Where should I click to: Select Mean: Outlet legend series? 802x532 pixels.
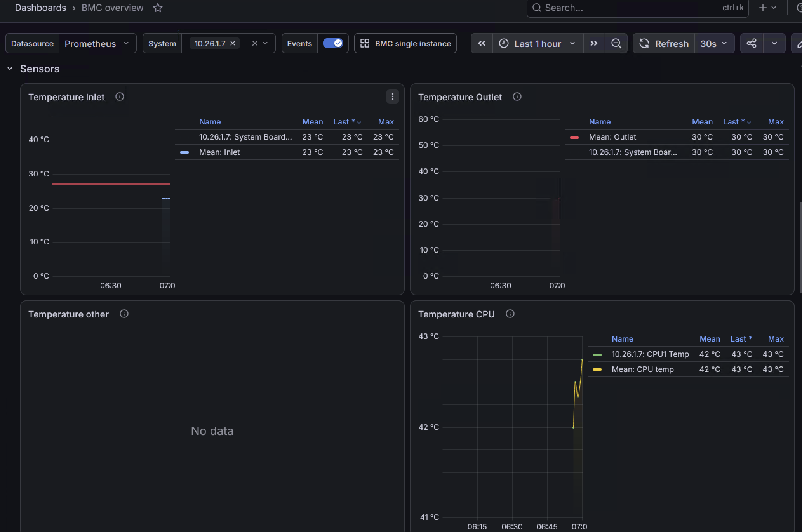[x=612, y=137]
